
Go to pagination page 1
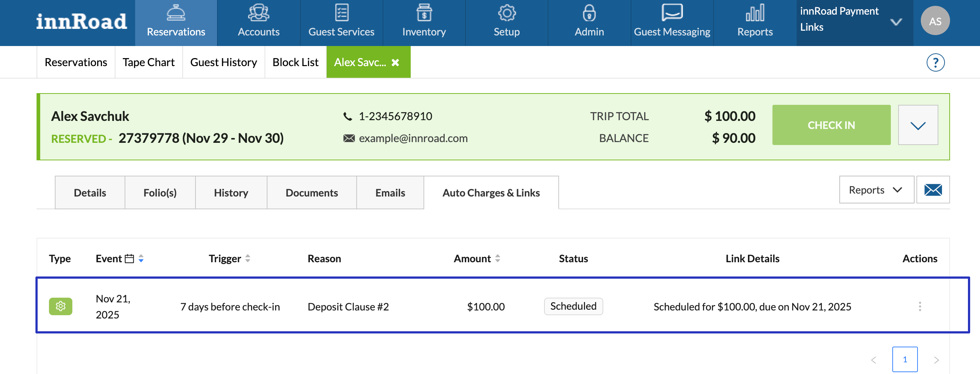(905, 359)
